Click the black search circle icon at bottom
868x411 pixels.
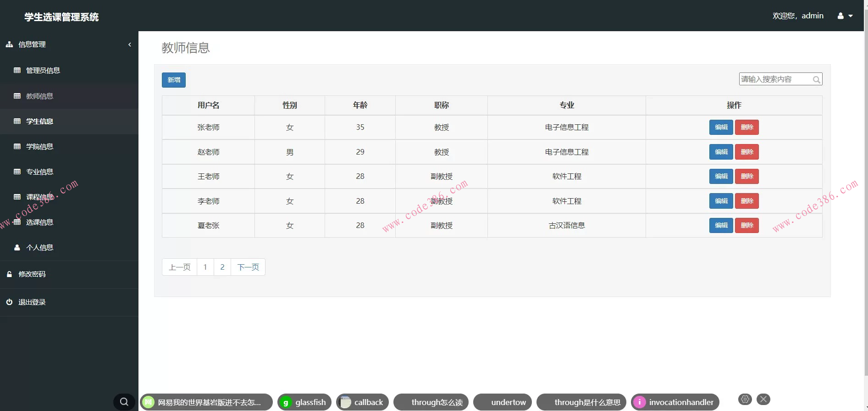tap(124, 402)
